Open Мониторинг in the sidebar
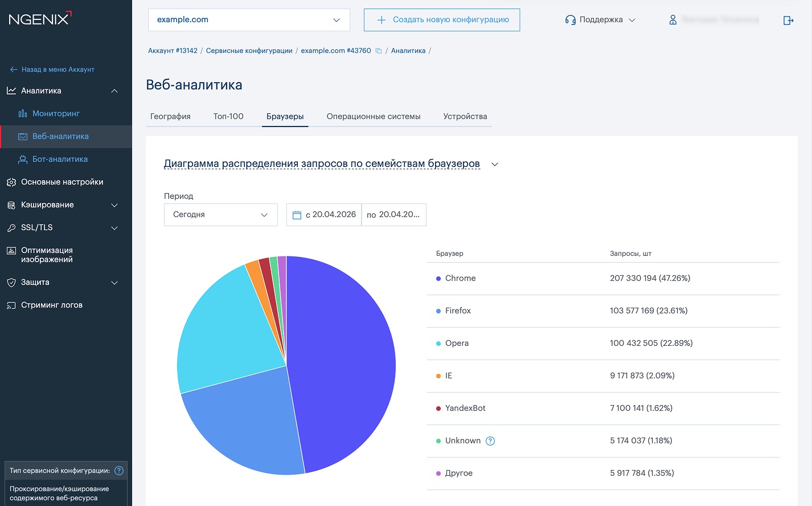812x506 pixels. coord(56,114)
